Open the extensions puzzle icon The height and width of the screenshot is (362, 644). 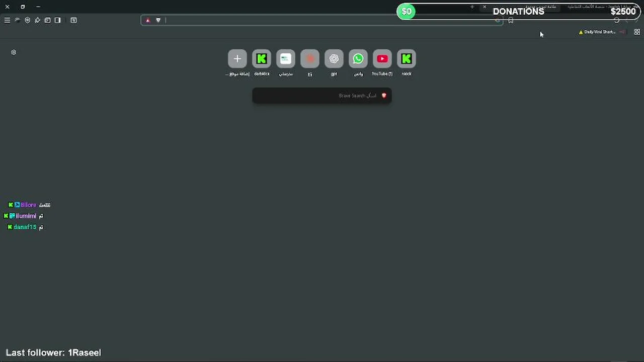pos(37,20)
